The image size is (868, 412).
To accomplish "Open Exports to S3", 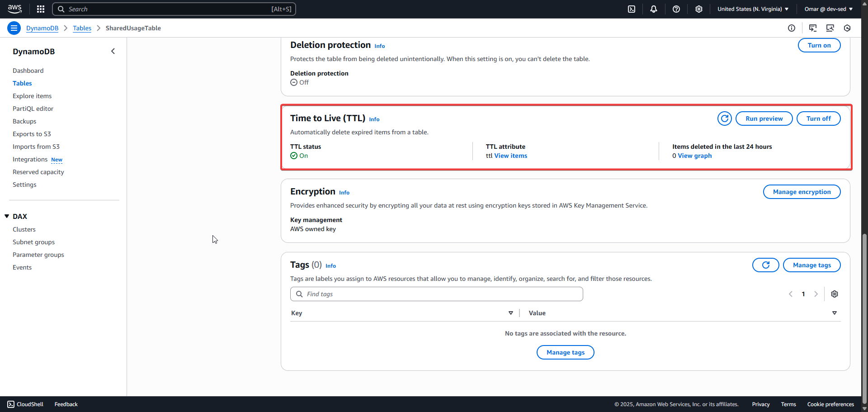I will [32, 134].
